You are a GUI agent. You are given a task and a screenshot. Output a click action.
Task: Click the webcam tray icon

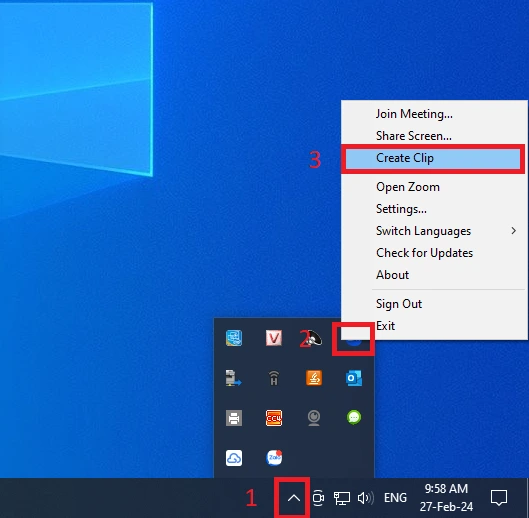pyautogui.click(x=314, y=418)
